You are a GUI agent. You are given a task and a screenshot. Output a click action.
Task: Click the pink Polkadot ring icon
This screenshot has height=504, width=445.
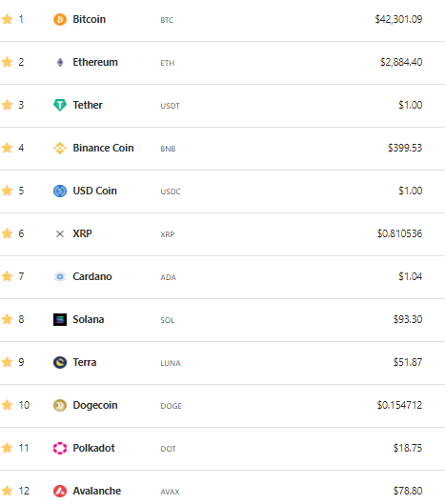click(x=60, y=448)
